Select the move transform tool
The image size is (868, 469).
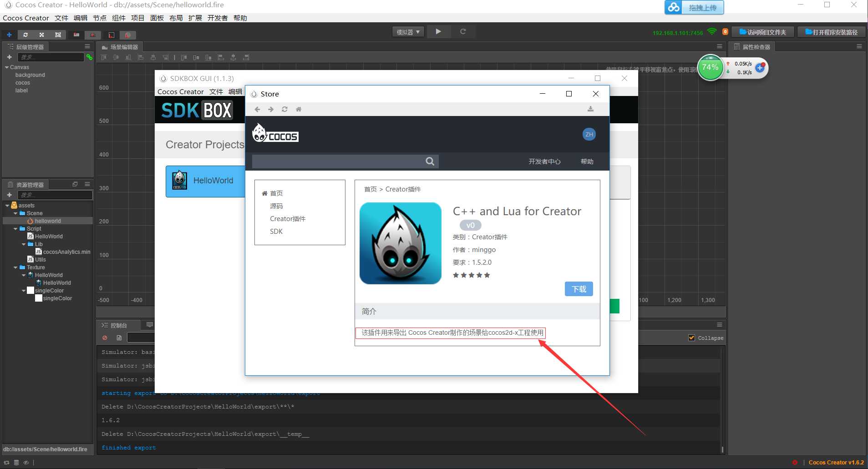pyautogui.click(x=9, y=35)
